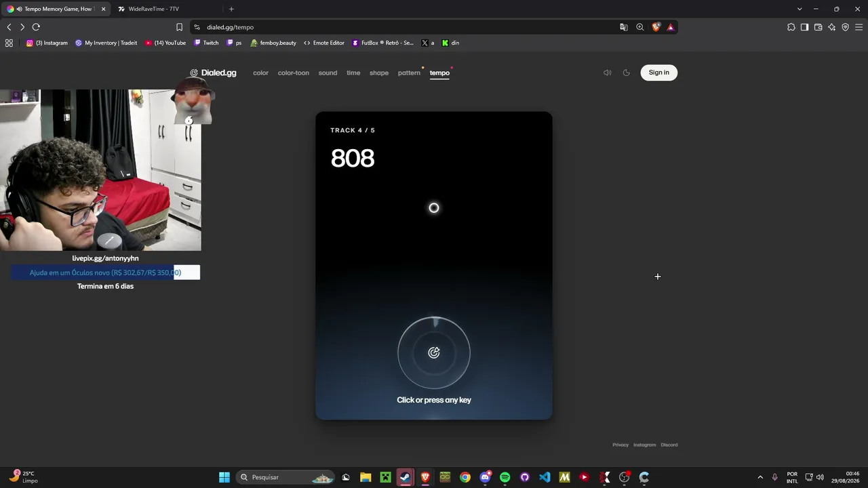Open the bookmarks apps grid icon
868x488 pixels.
click(x=9, y=43)
